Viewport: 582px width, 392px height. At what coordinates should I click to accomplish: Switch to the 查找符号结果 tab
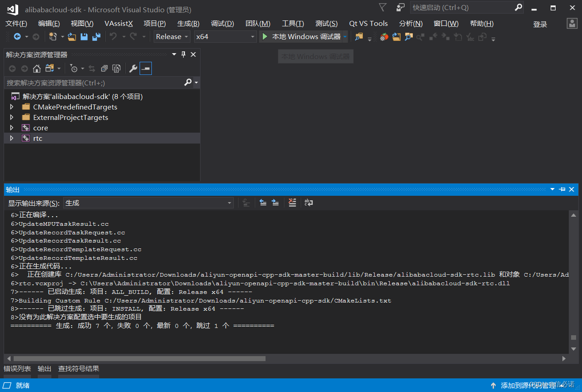79,369
